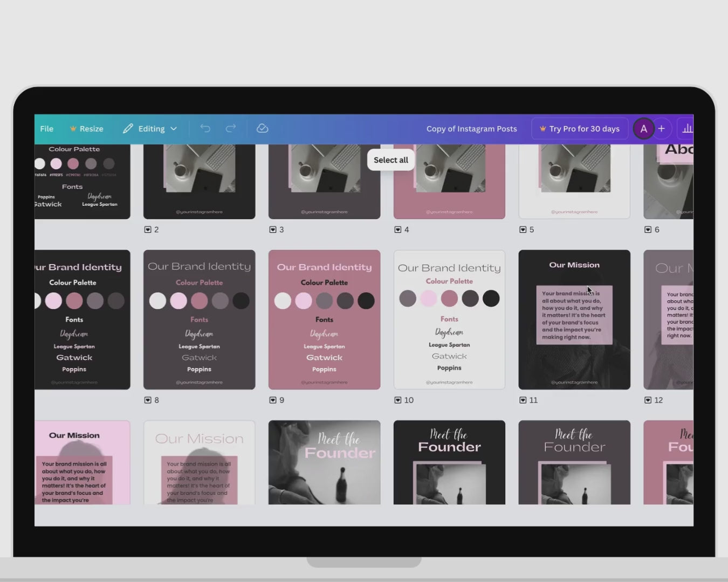Click Try Pro for 30 days button

[580, 129]
